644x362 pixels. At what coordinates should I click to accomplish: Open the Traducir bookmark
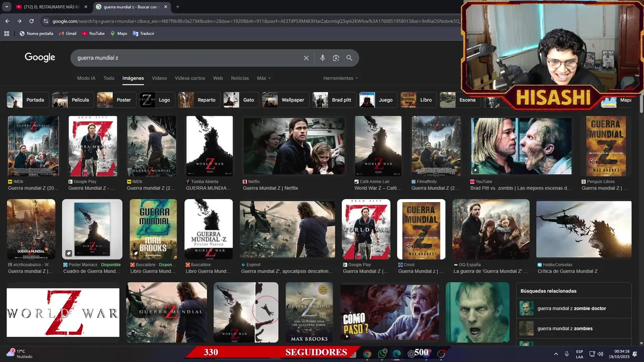[143, 34]
